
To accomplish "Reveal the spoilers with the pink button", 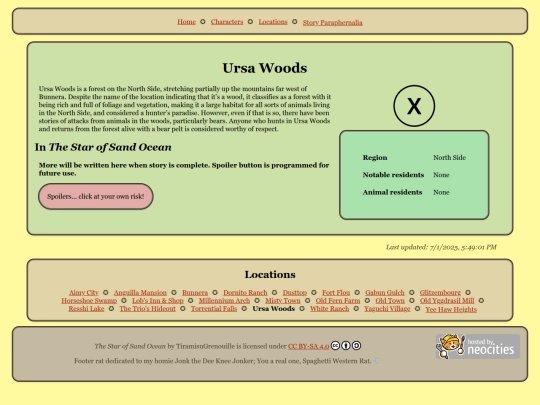I will [96, 196].
